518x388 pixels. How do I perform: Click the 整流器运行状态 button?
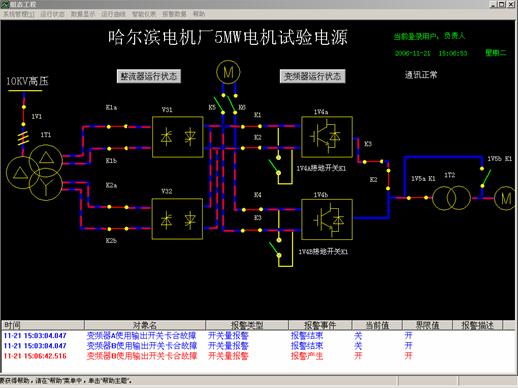(x=149, y=76)
